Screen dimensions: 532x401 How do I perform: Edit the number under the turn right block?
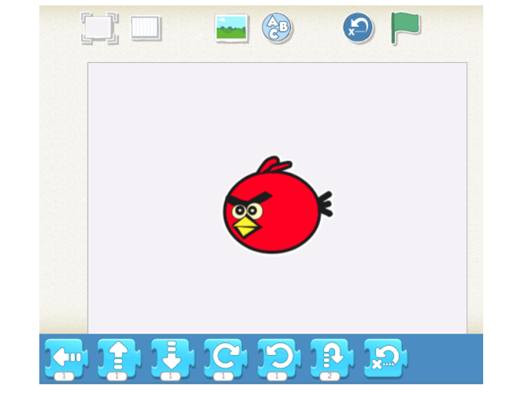pyautogui.click(x=223, y=376)
